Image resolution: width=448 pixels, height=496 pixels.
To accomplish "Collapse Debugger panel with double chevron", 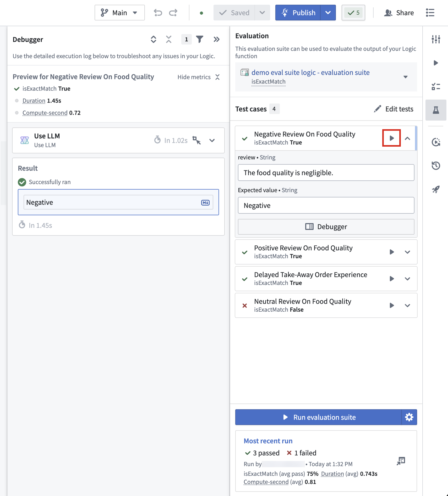I will pos(216,39).
